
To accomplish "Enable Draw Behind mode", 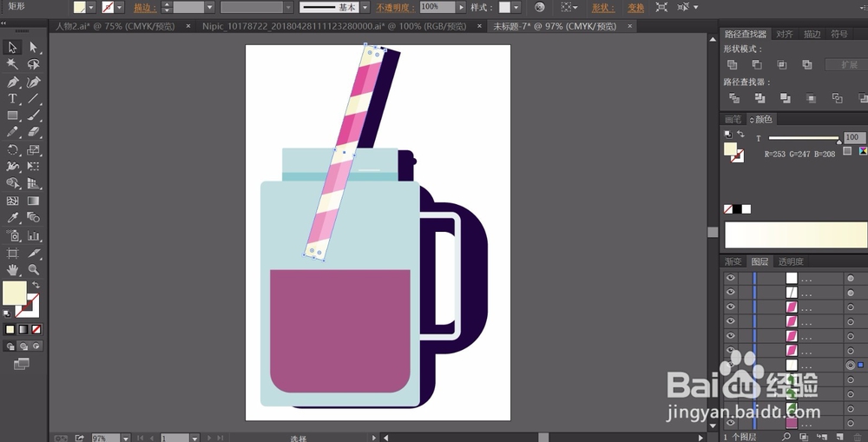I will [x=23, y=346].
